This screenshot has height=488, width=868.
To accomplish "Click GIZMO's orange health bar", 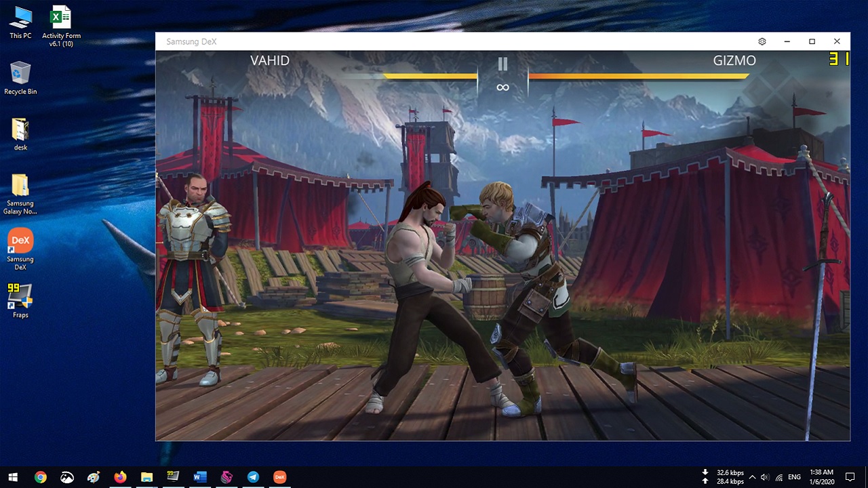I will click(x=638, y=77).
